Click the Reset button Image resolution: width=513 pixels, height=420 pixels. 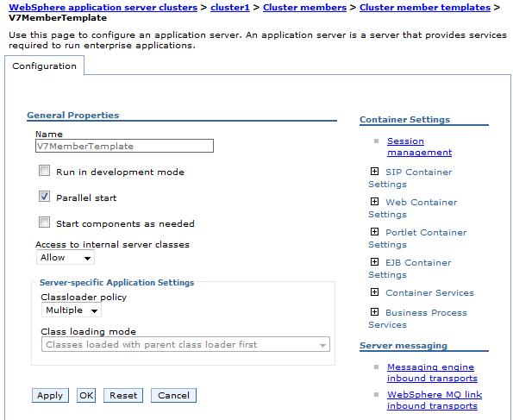[x=123, y=396]
